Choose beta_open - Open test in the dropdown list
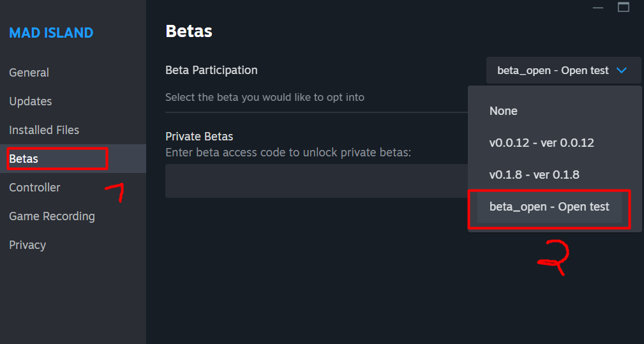The width and height of the screenshot is (644, 344). [549, 207]
